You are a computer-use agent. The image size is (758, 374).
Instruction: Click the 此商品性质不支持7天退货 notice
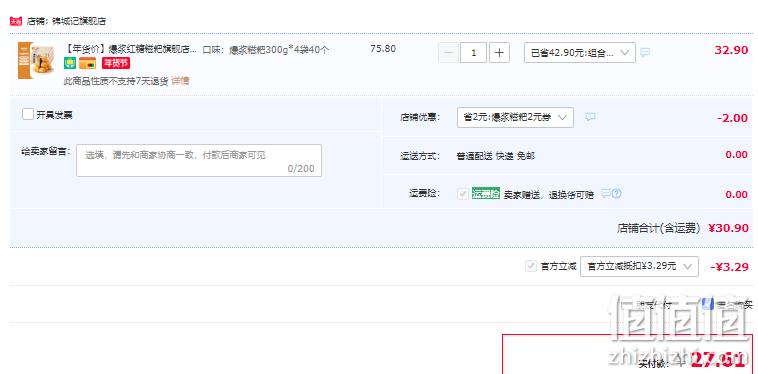(x=116, y=81)
